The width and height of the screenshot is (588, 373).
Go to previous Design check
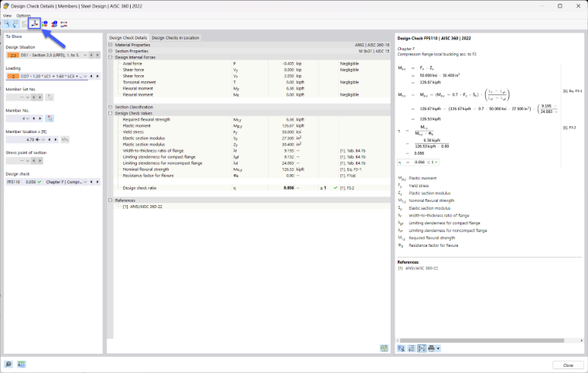tap(91, 182)
